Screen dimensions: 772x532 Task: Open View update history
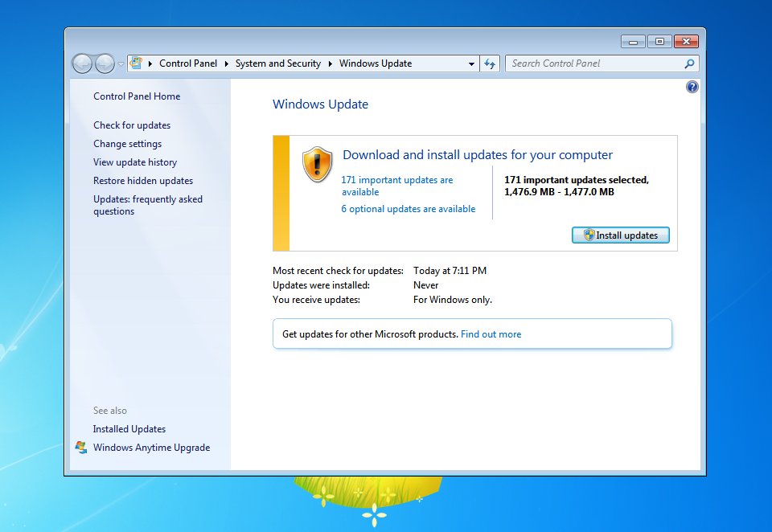(135, 162)
